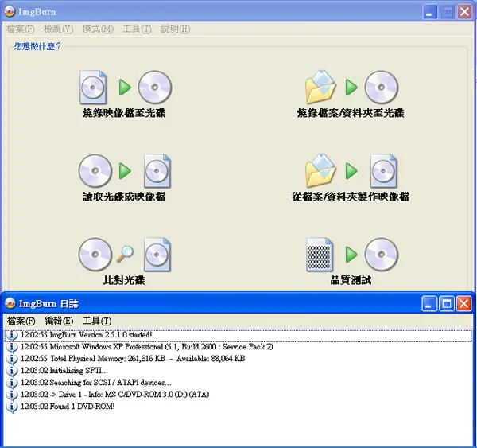Open the log window 編輯(E) menu
The width and height of the screenshot is (477, 448).
(59, 321)
